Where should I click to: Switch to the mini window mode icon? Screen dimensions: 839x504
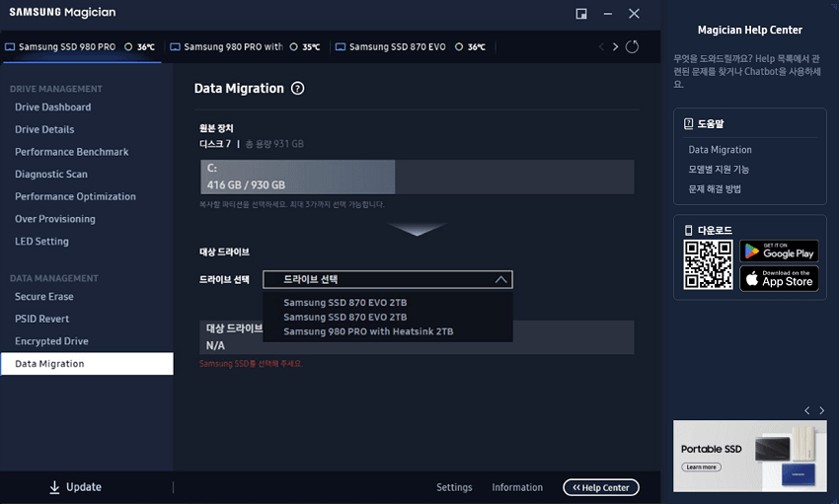coord(581,14)
